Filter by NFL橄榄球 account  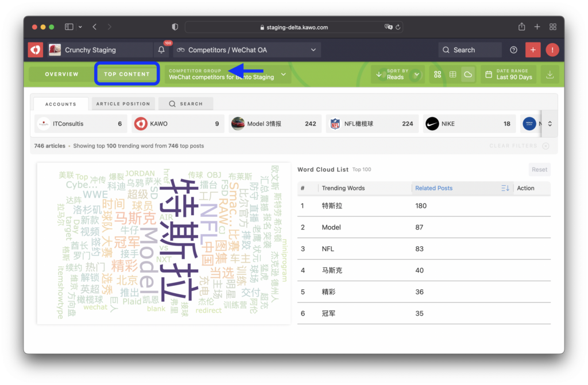pos(372,124)
